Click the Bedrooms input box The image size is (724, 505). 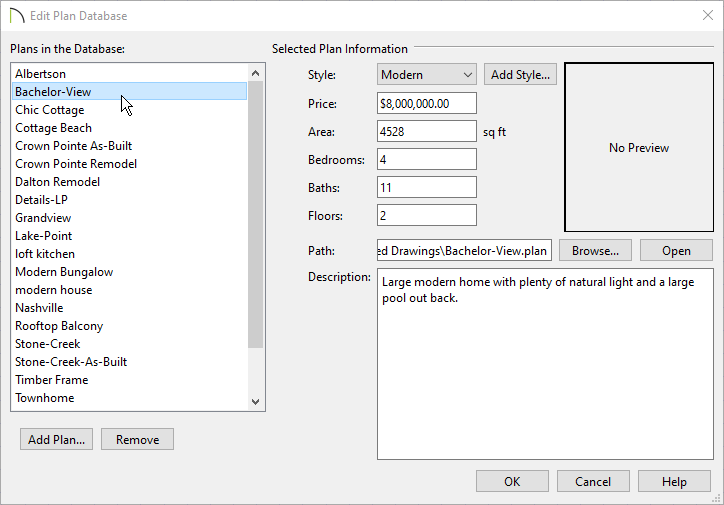click(427, 159)
